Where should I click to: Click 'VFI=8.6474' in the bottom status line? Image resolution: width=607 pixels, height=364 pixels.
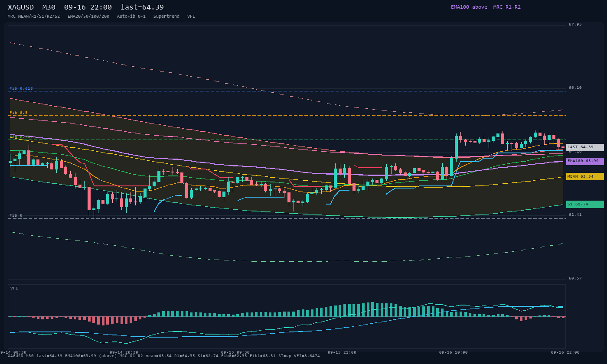[307, 356]
